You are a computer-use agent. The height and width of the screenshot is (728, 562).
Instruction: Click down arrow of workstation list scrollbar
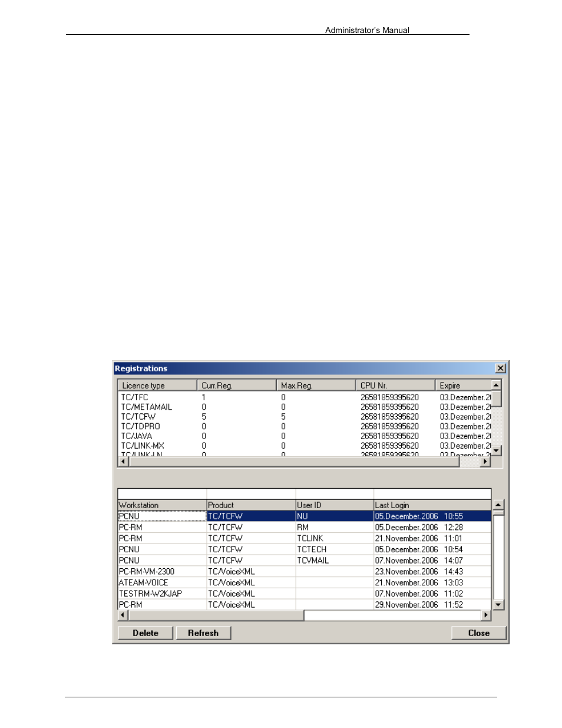pos(498,605)
